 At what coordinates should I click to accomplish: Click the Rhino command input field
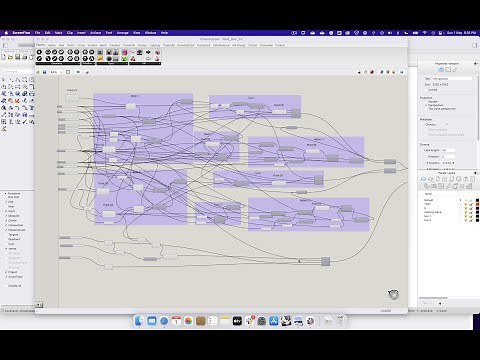tap(17, 71)
